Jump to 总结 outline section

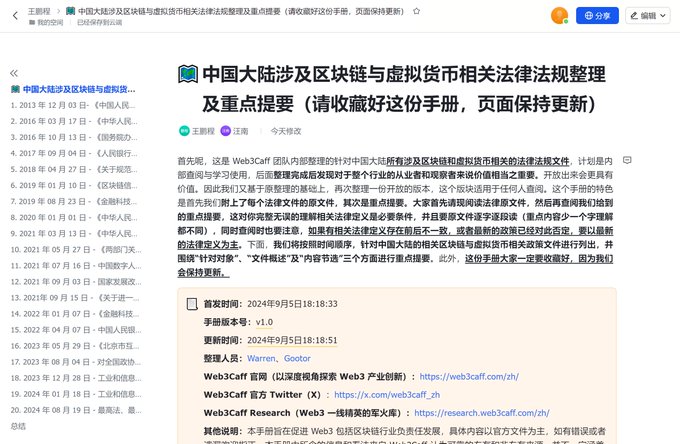click(18, 426)
